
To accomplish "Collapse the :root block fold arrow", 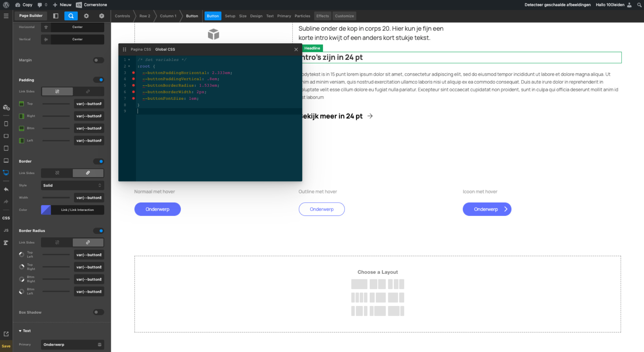I will pos(129,66).
